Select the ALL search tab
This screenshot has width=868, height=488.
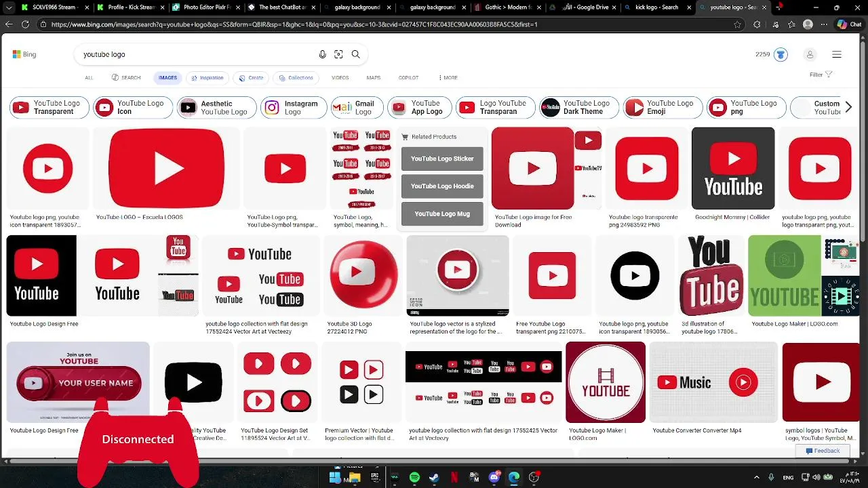pos(89,78)
